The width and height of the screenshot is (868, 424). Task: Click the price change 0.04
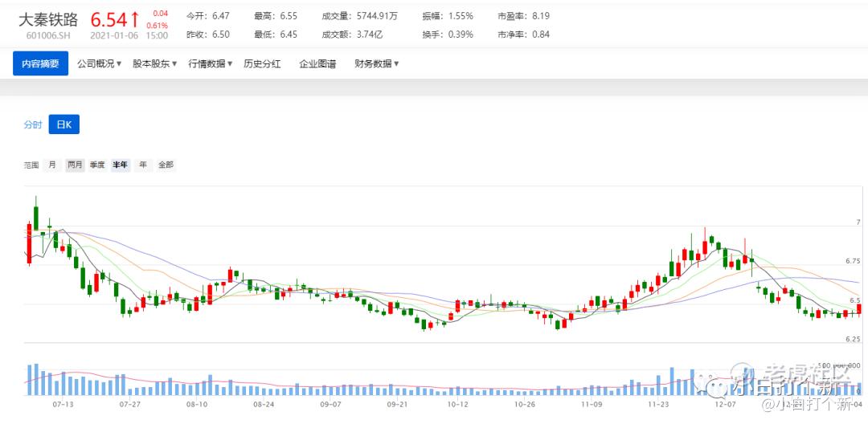[161, 14]
